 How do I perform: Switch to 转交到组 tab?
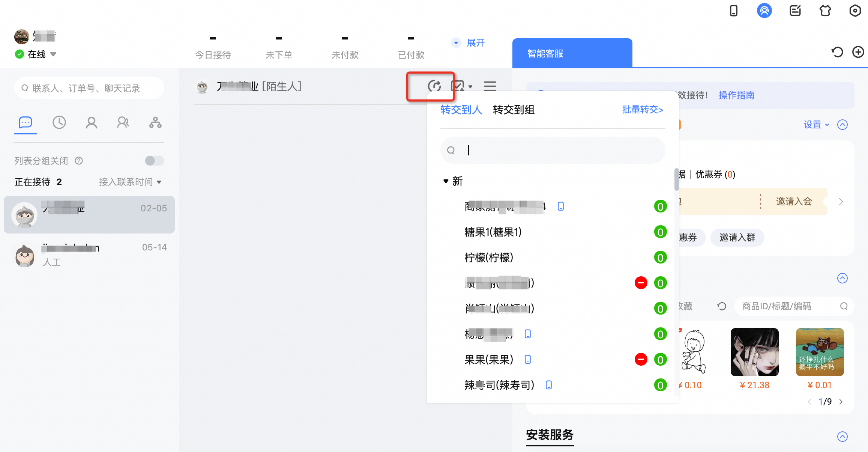pyautogui.click(x=514, y=110)
